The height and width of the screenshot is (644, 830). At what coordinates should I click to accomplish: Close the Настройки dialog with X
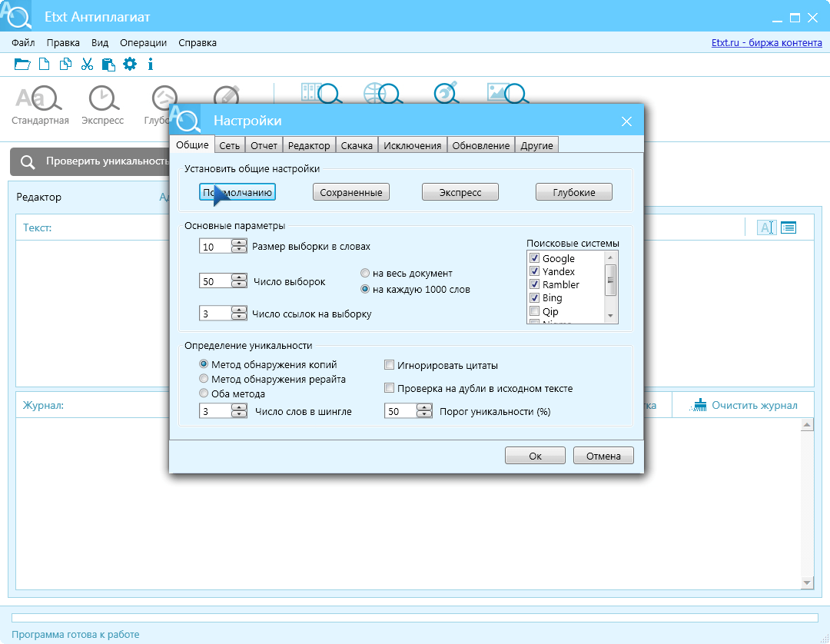coord(627,121)
